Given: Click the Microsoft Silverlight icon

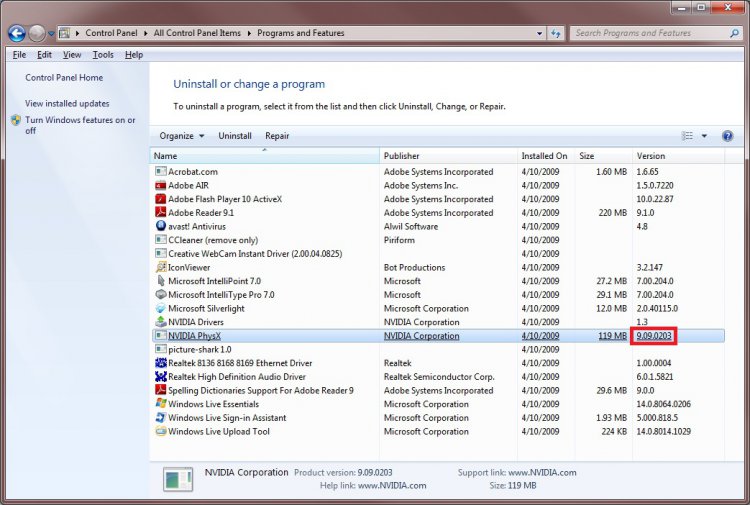Looking at the screenshot, I should pyautogui.click(x=161, y=308).
